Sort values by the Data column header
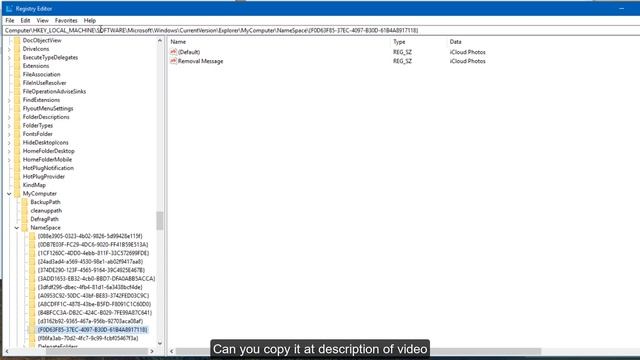This screenshot has height=360, width=640. click(456, 42)
